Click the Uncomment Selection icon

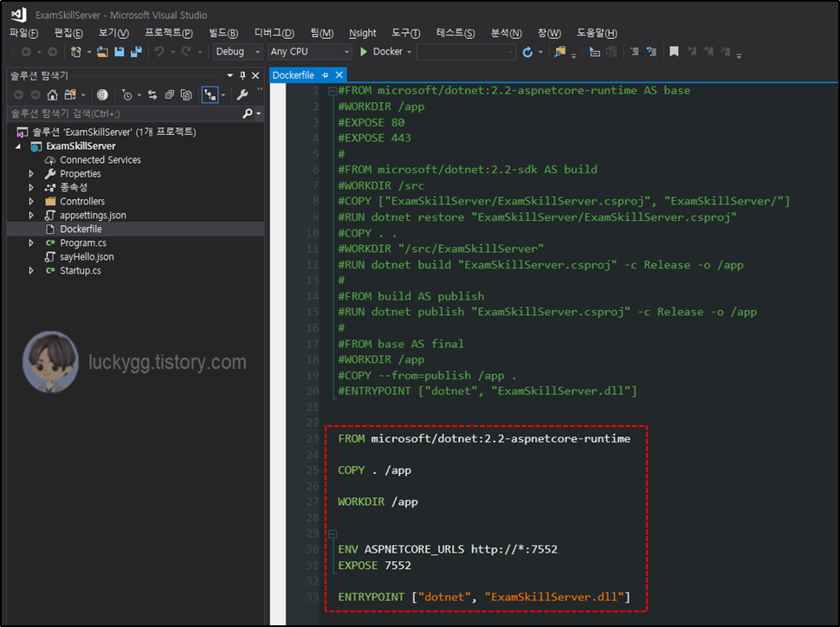pos(651,51)
